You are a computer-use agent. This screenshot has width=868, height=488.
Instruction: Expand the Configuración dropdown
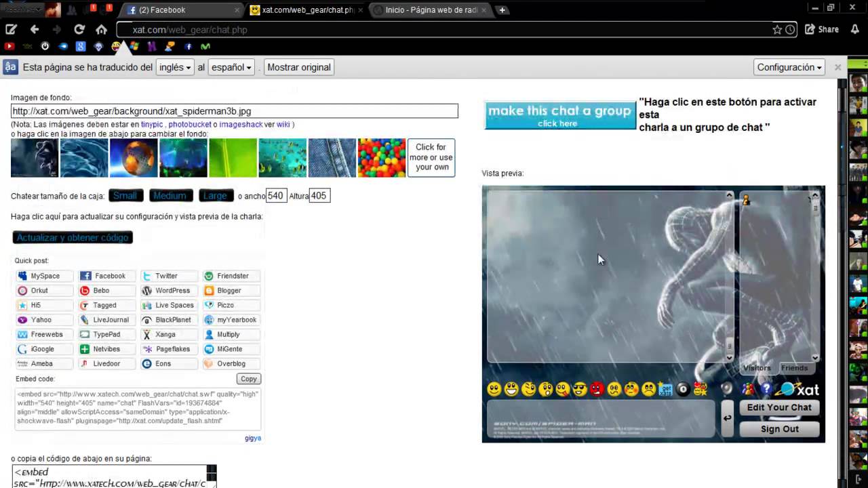tap(789, 67)
